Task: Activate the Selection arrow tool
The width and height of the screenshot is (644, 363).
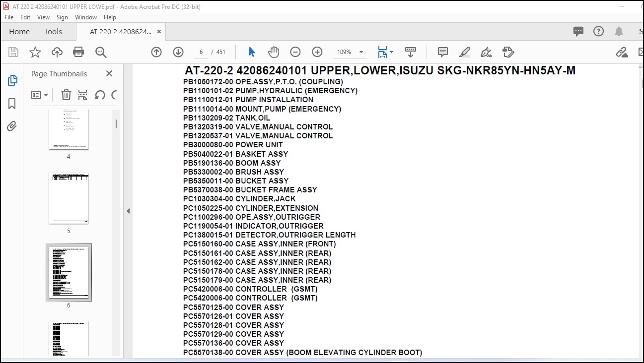Action: coord(252,52)
